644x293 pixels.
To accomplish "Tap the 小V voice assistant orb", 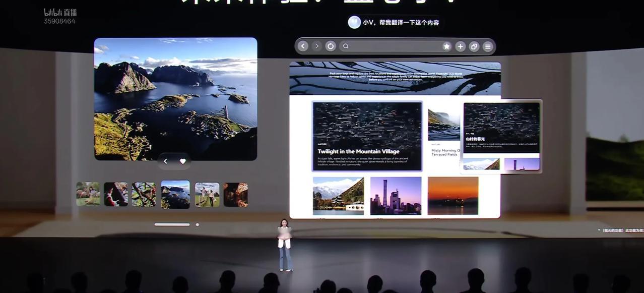I will click(x=354, y=22).
